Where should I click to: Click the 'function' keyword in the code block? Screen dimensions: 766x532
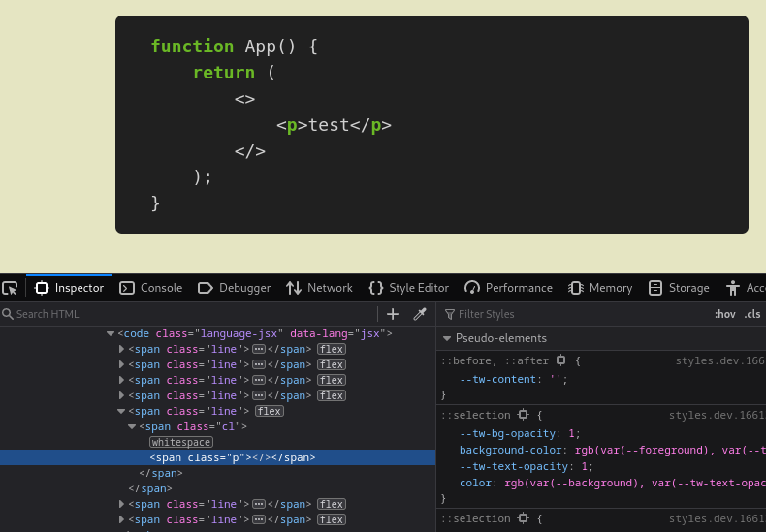(x=192, y=47)
